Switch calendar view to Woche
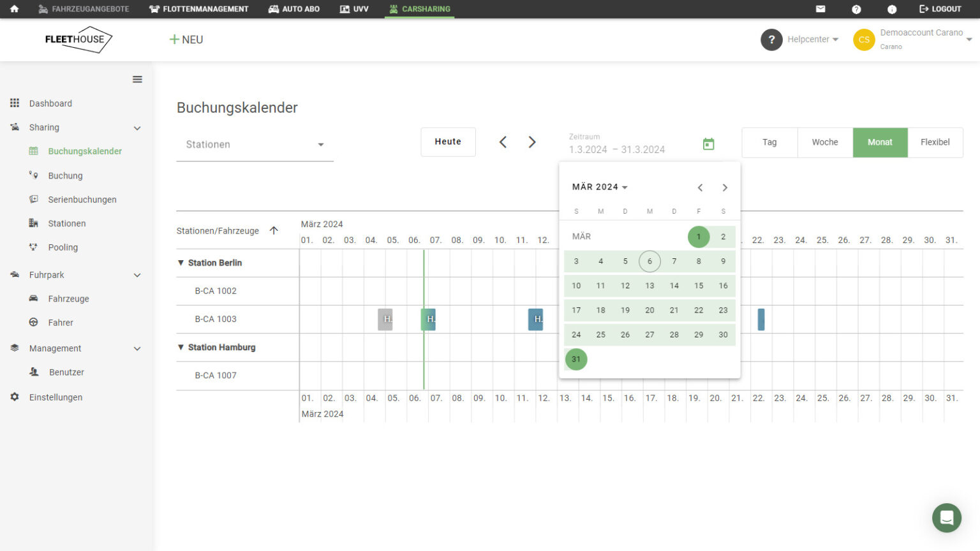The image size is (980, 551). (824, 142)
